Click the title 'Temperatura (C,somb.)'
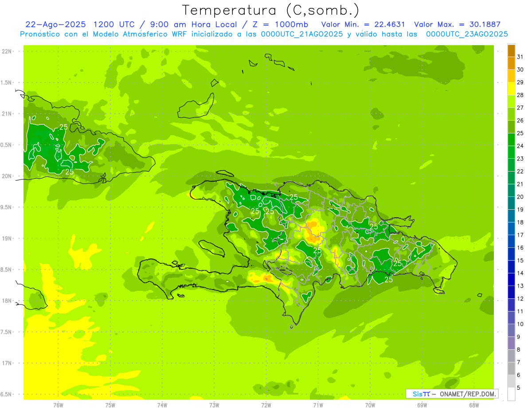 pos(271,11)
